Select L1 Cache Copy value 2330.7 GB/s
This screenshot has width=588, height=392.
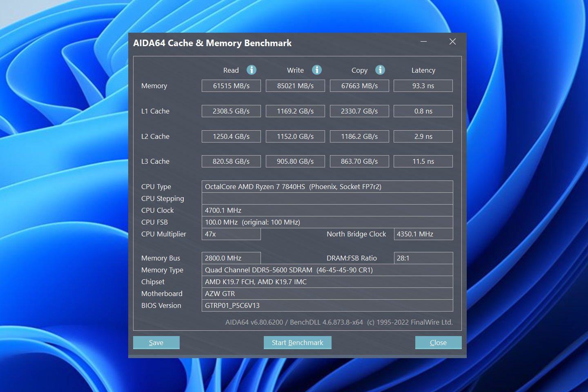(359, 111)
